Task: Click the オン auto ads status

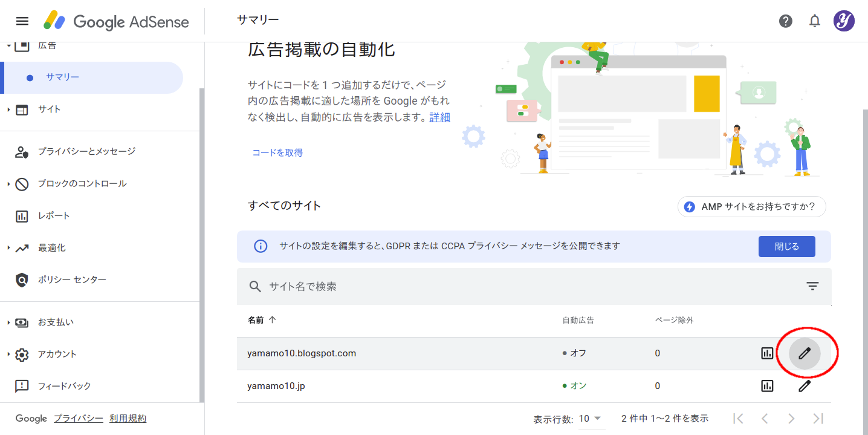Action: point(574,386)
